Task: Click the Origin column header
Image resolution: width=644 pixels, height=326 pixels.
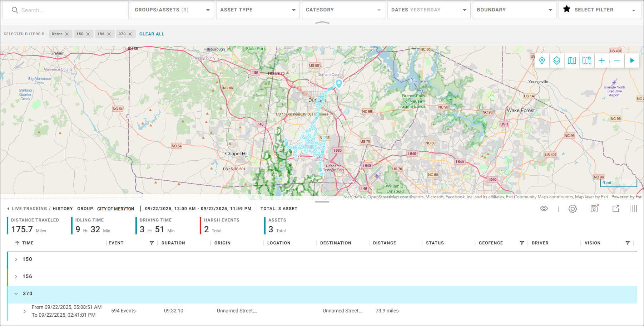Action: click(x=223, y=243)
